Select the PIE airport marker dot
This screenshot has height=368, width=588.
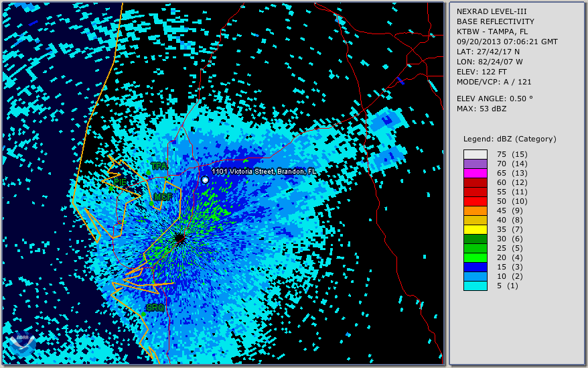(x=111, y=189)
